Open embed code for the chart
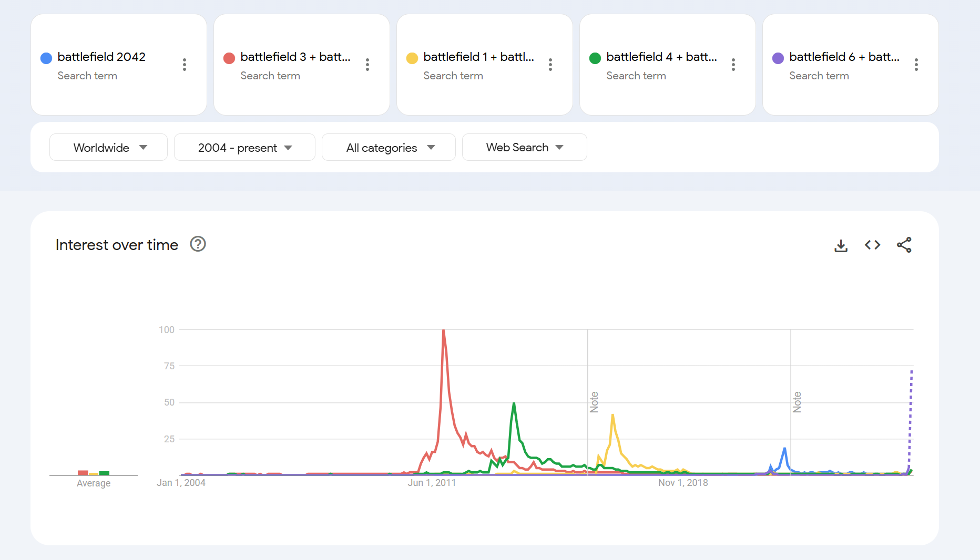Image resolution: width=980 pixels, height=560 pixels. coord(873,245)
